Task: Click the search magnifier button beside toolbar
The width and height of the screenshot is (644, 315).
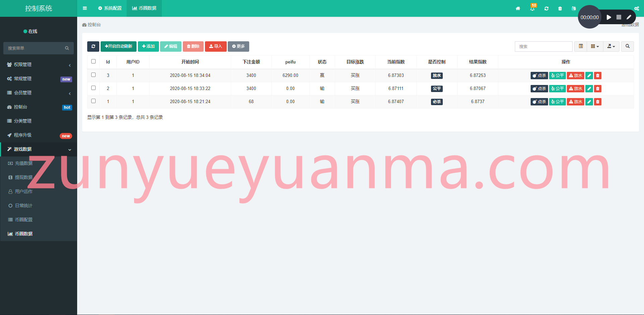Action: [x=628, y=46]
